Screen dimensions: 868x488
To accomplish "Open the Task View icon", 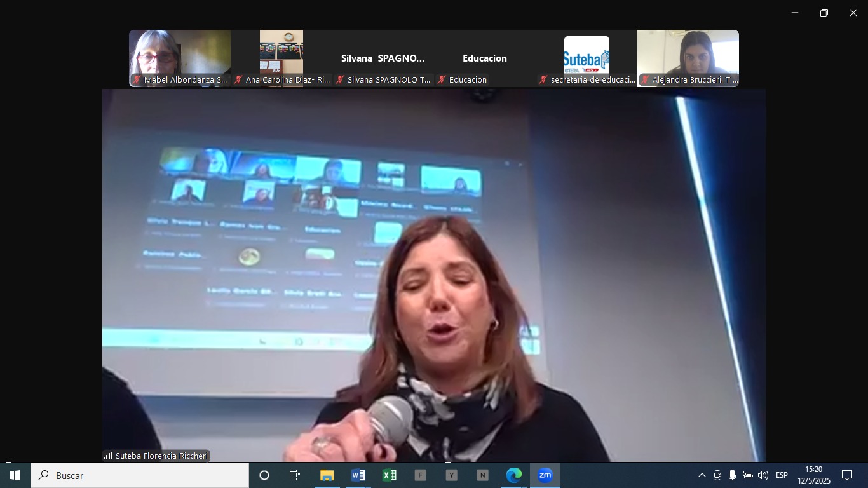I will click(295, 475).
